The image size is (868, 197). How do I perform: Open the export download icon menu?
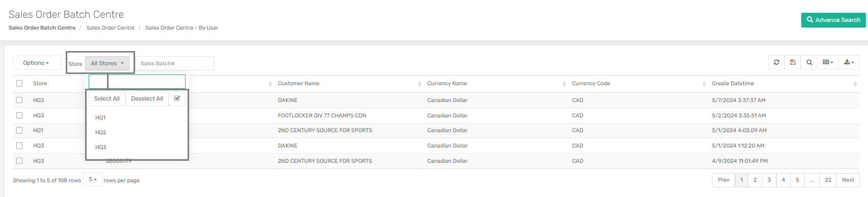(849, 62)
